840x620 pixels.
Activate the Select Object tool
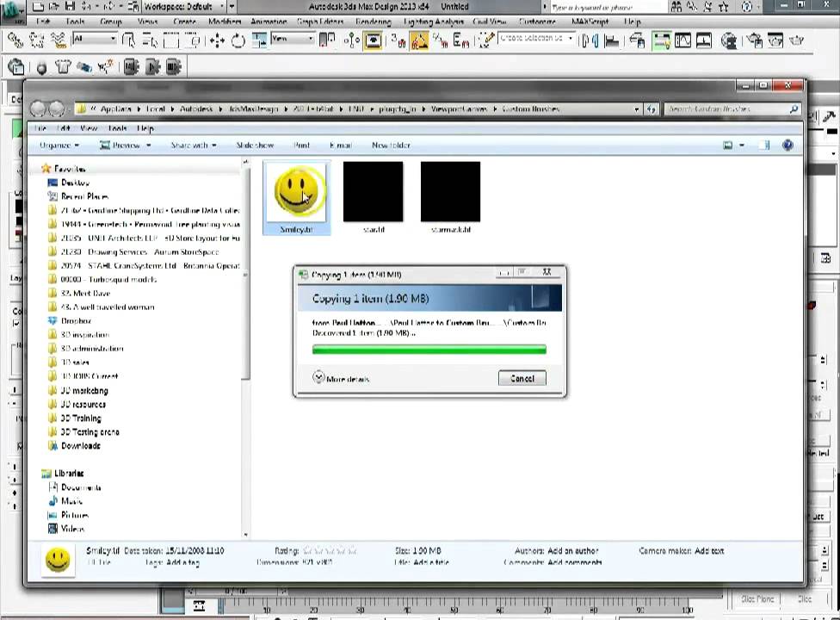tap(128, 40)
